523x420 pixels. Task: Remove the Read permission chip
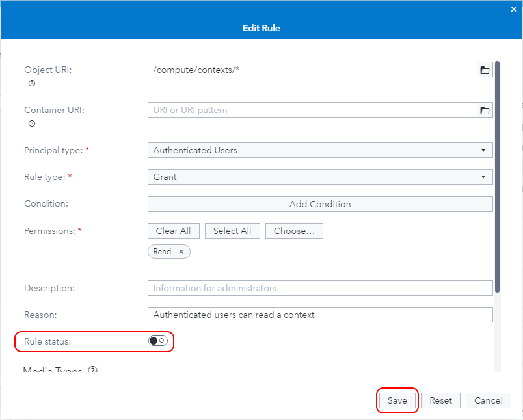tap(181, 252)
